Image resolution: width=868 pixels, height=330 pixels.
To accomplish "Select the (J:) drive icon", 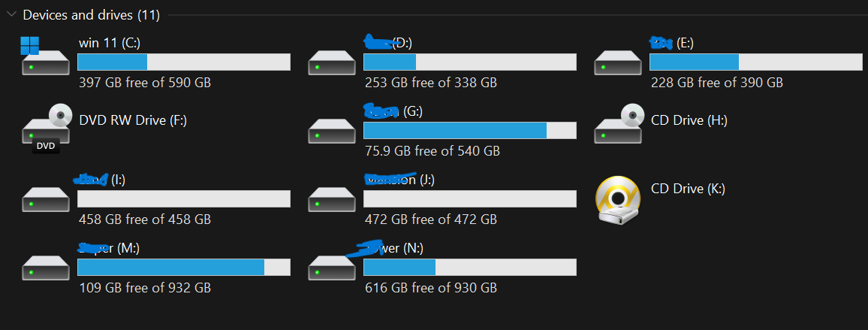I will point(331,200).
